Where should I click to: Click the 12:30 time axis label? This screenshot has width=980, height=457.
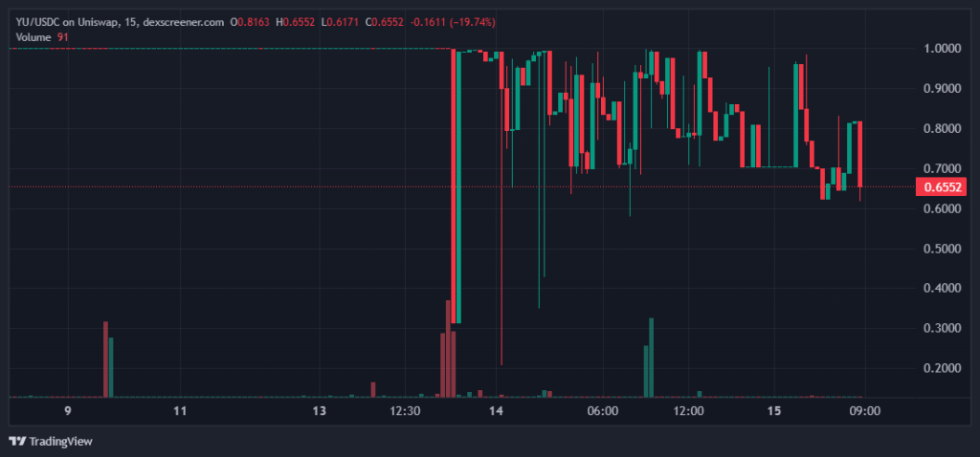coord(406,411)
